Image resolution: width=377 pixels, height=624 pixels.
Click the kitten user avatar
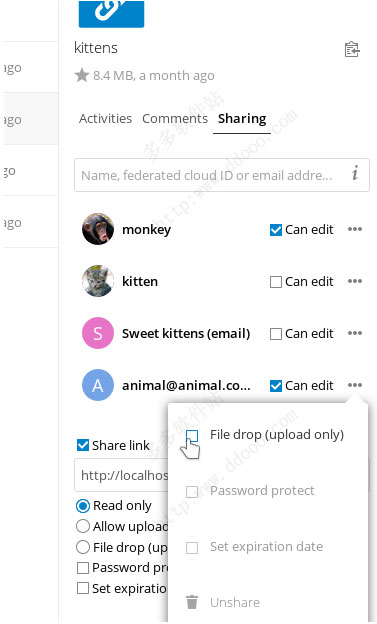tap(98, 281)
